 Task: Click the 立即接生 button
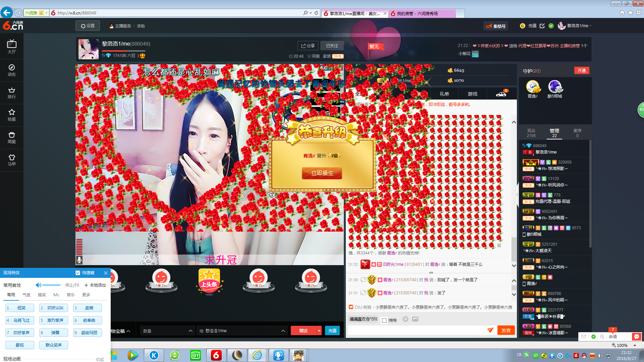pos(322,173)
